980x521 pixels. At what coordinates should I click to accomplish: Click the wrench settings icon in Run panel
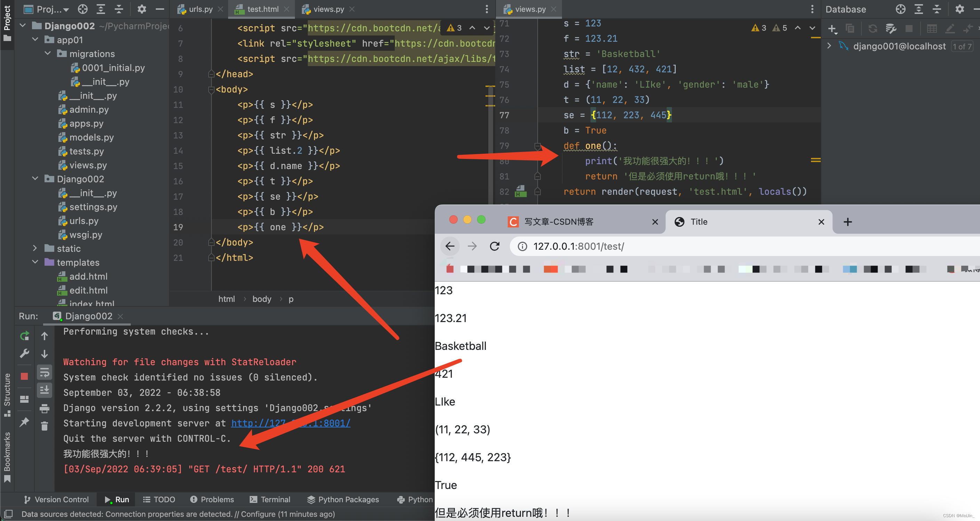coord(24,354)
